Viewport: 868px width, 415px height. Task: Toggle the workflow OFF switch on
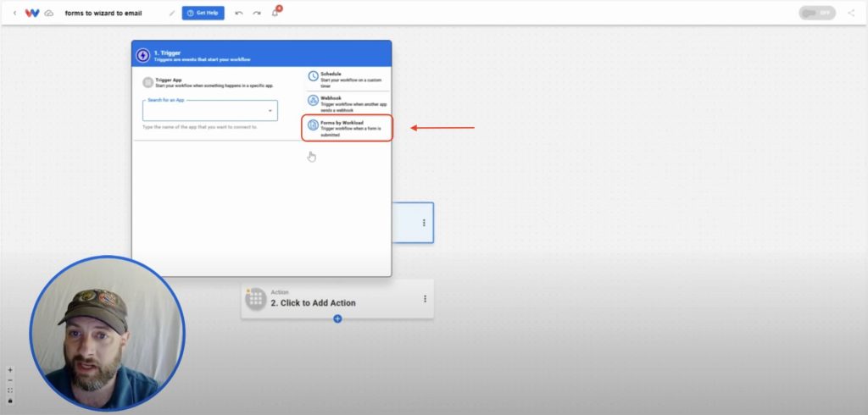817,13
